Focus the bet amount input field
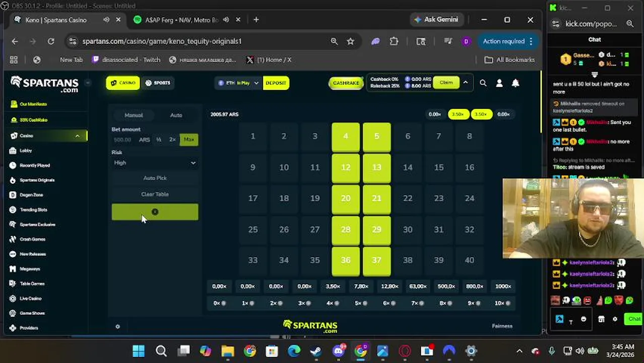This screenshot has width=644, height=363. tap(124, 140)
